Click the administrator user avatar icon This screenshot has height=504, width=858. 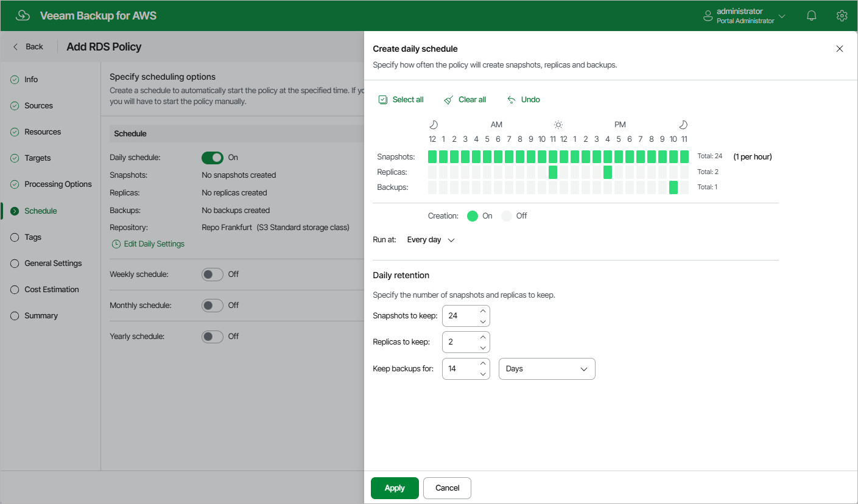pyautogui.click(x=708, y=16)
